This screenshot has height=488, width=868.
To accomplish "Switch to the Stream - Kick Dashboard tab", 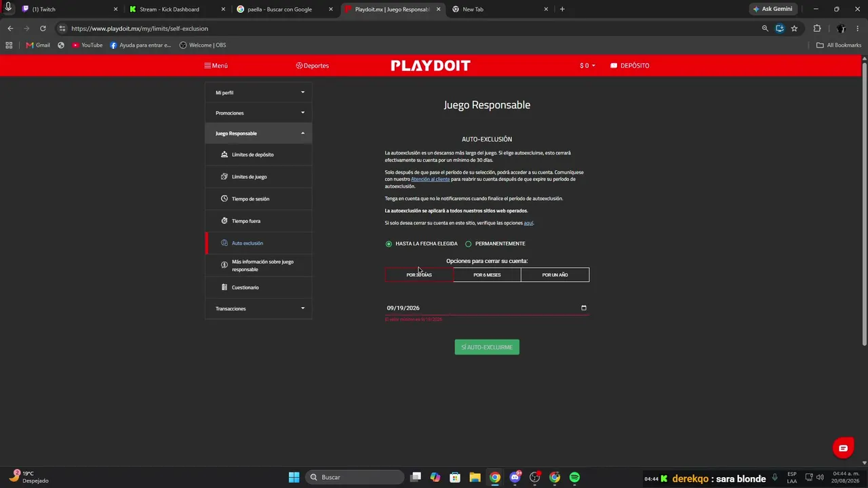I will pyautogui.click(x=178, y=9).
